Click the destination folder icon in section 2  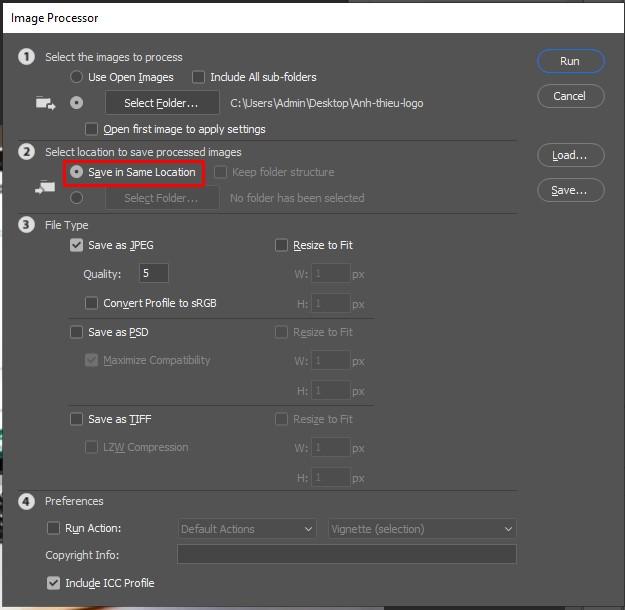click(45, 185)
